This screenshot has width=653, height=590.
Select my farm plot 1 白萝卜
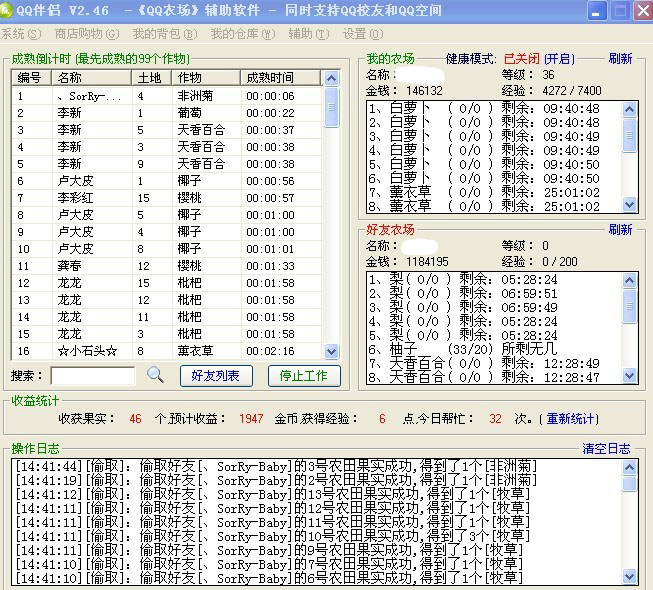click(x=495, y=109)
